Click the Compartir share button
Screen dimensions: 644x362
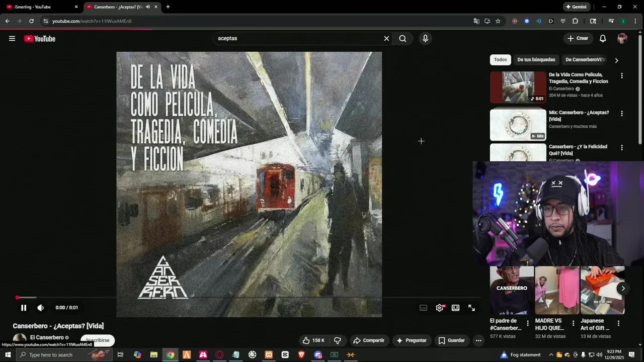click(369, 340)
